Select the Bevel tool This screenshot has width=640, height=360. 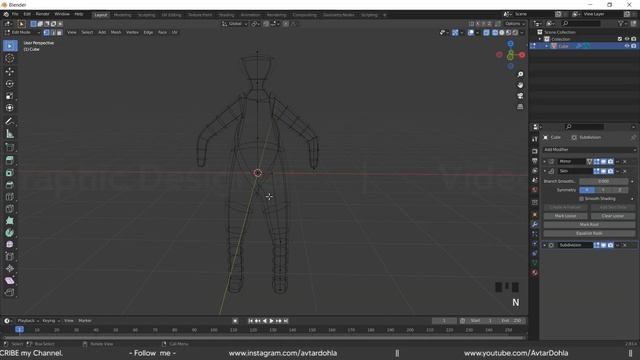click(10, 185)
